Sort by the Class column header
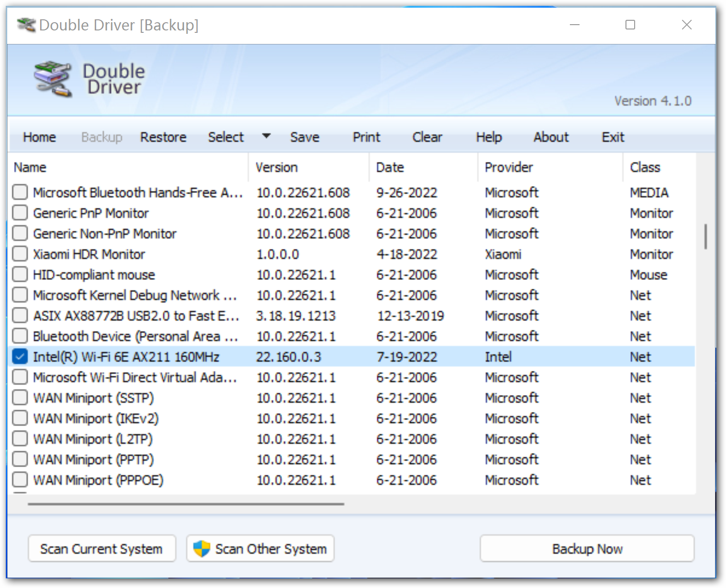 pyautogui.click(x=659, y=167)
